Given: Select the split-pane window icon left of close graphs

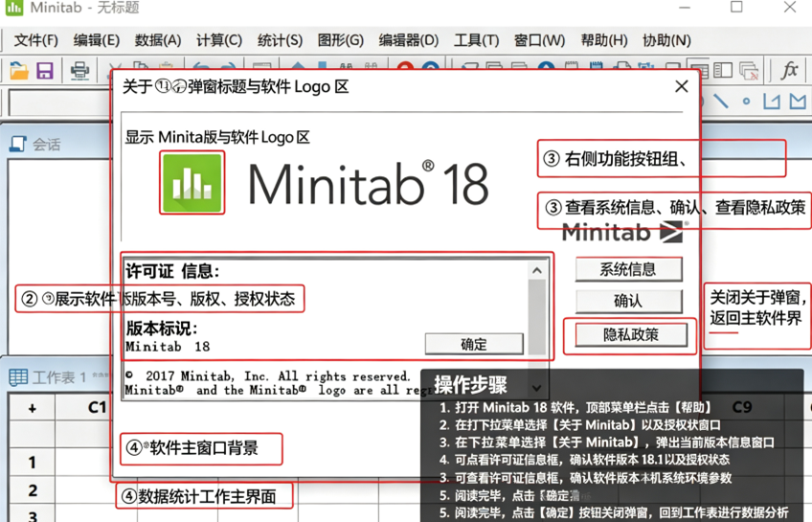Looking at the screenshot, I should [723, 70].
